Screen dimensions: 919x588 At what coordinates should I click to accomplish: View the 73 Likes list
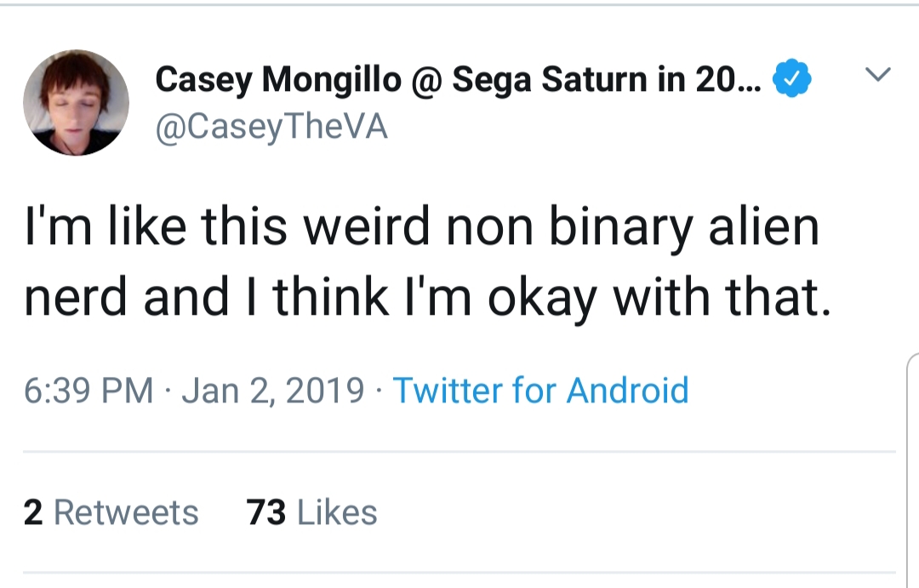311,511
